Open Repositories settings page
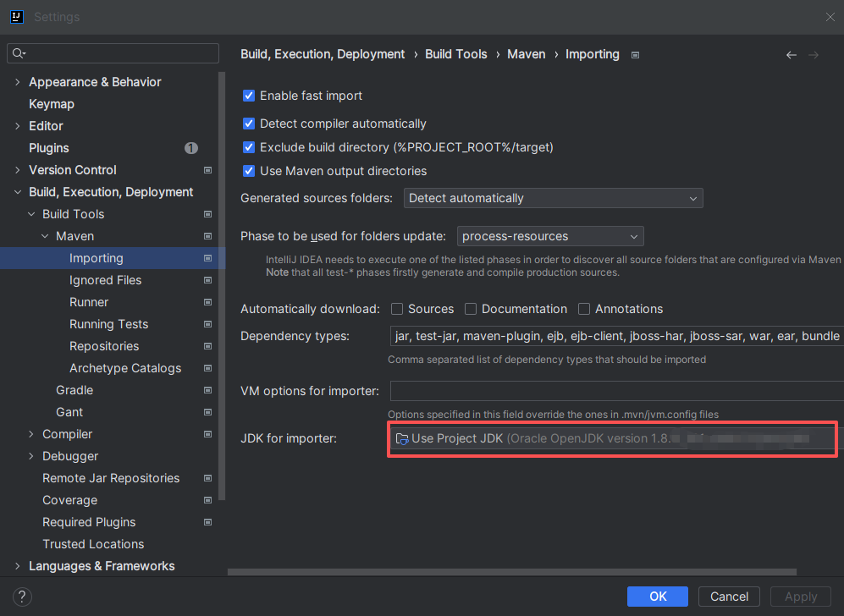The image size is (844, 616). 104,346
